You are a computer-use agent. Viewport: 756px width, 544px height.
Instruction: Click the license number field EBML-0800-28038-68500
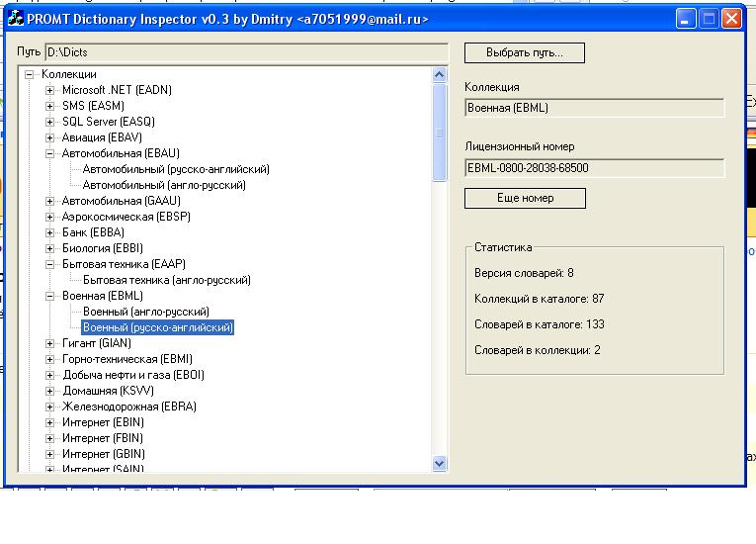point(595,168)
